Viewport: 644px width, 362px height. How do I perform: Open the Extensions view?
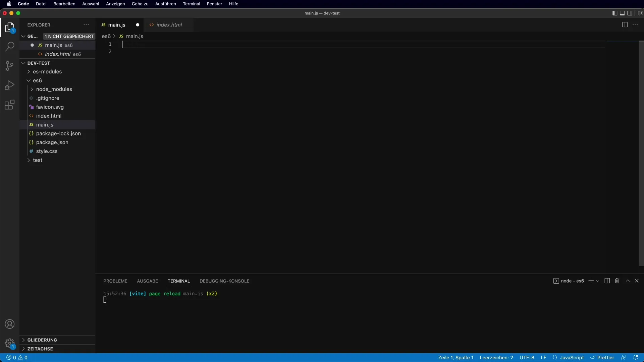[x=10, y=105]
